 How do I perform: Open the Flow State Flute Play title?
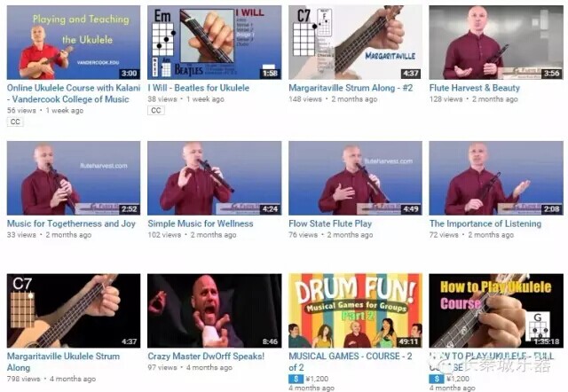tap(330, 223)
